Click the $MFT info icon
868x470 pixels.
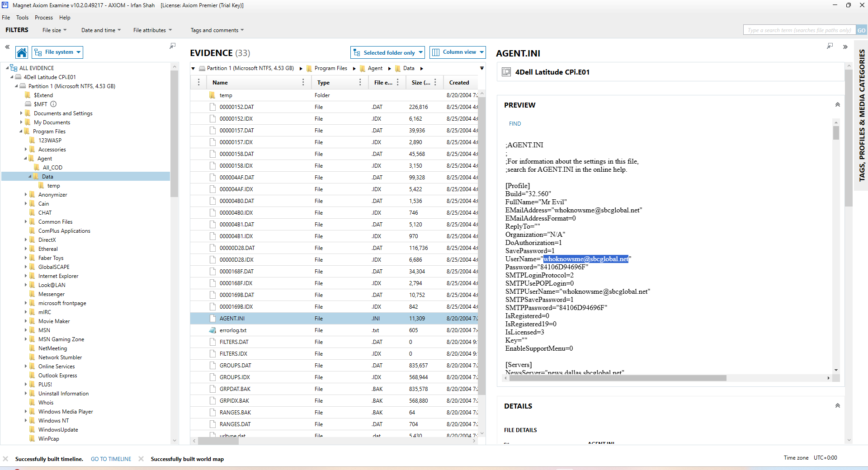click(53, 104)
